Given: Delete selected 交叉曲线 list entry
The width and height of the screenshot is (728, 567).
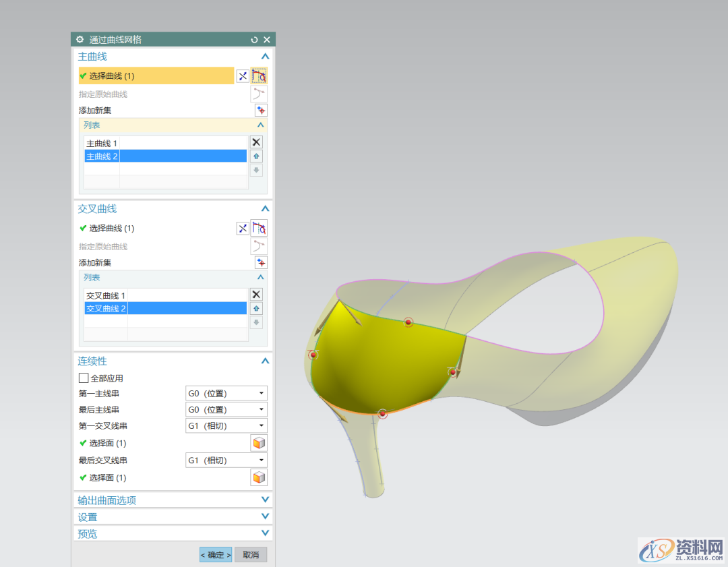Looking at the screenshot, I should pos(256,295).
